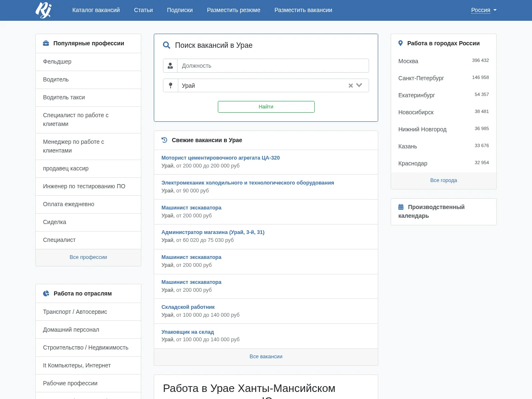Image resolution: width=532 pixels, height=399 pixels.
Task: Click map marker icon near Работа в городах
Action: coord(401,43)
